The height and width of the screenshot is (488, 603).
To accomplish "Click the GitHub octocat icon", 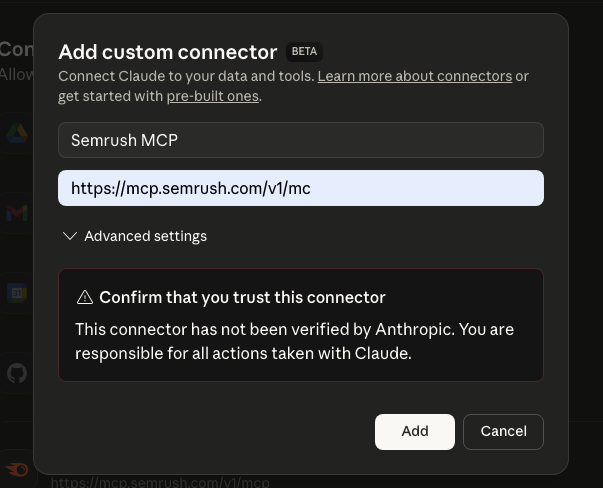I will (17, 373).
